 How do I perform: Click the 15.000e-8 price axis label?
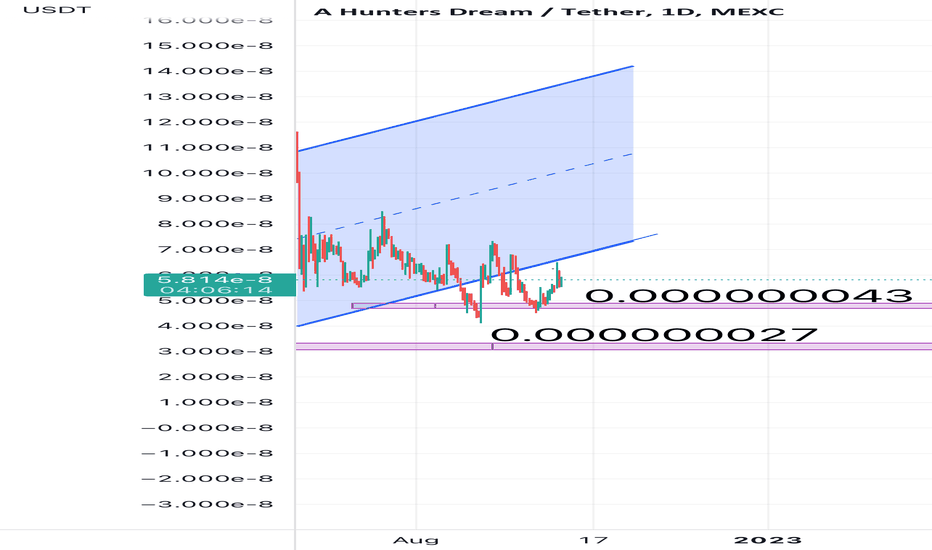coord(208,45)
